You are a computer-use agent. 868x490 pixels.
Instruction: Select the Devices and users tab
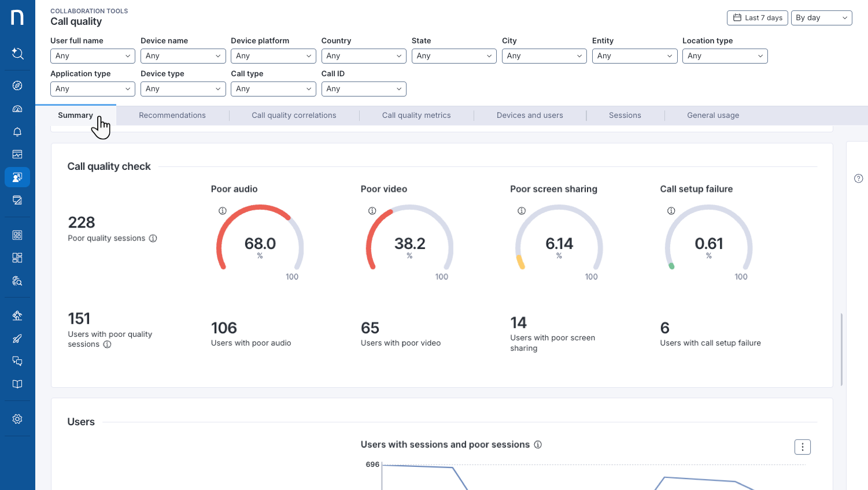[x=529, y=115]
